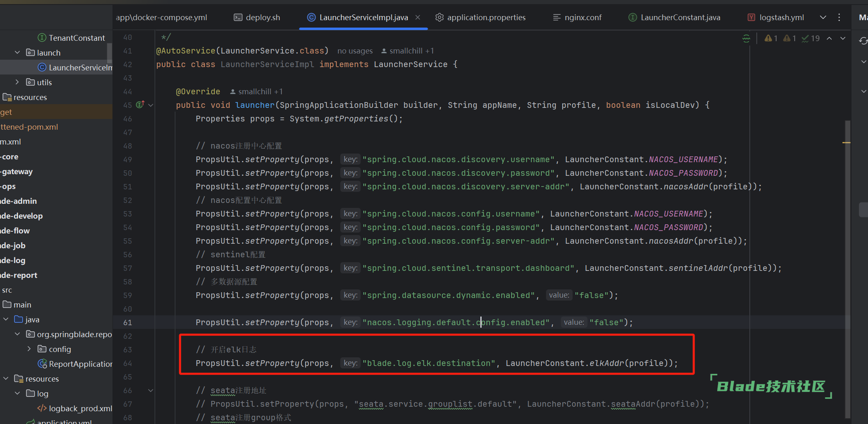Click the first warning count indicator
868x424 pixels.
771,38
